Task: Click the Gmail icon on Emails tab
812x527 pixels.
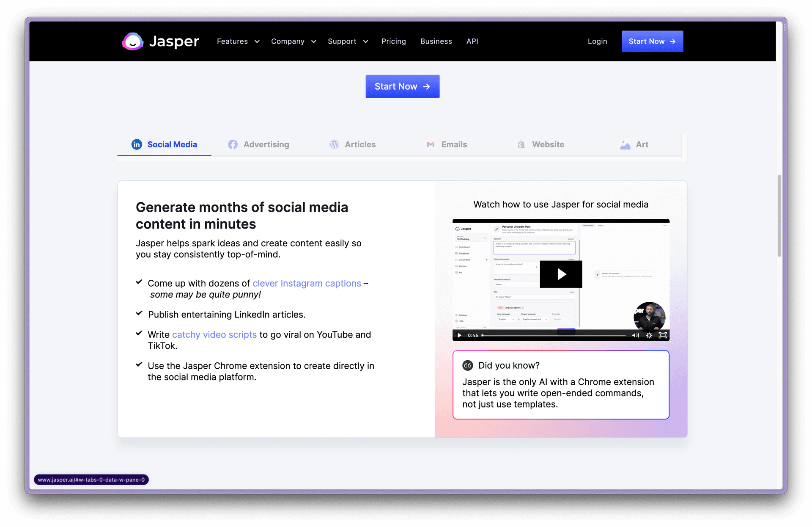Action: 431,145
